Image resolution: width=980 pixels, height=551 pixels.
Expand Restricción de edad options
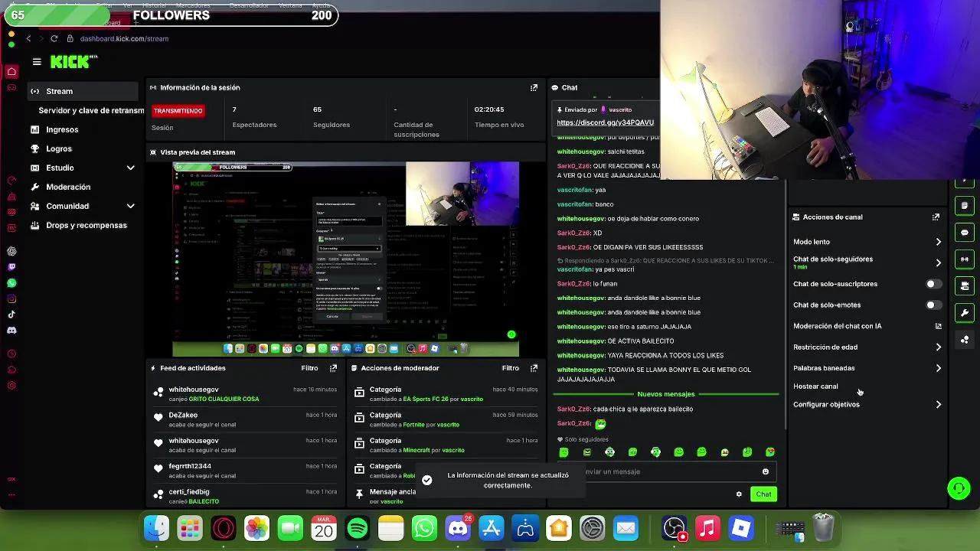[x=939, y=347]
